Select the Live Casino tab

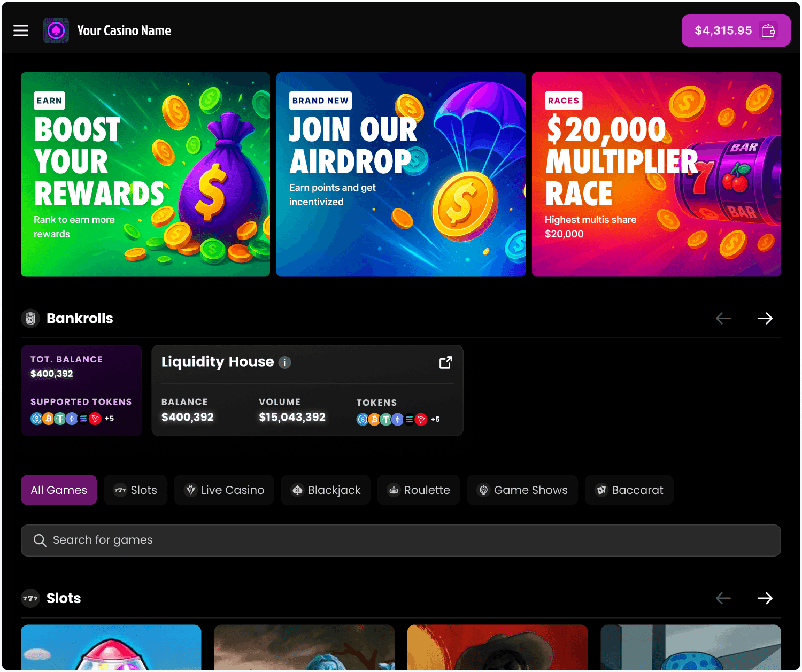[x=224, y=490]
